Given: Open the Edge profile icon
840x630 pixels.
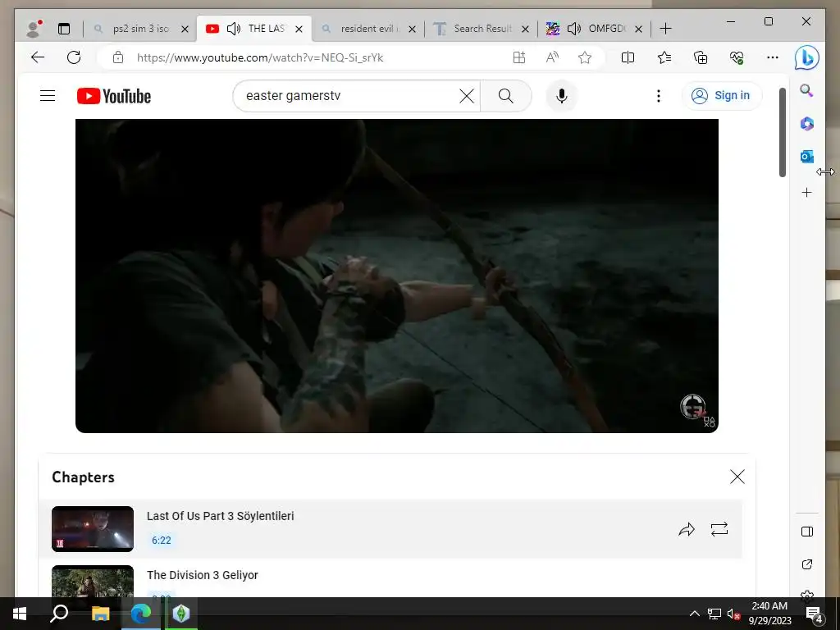Looking at the screenshot, I should (34, 29).
